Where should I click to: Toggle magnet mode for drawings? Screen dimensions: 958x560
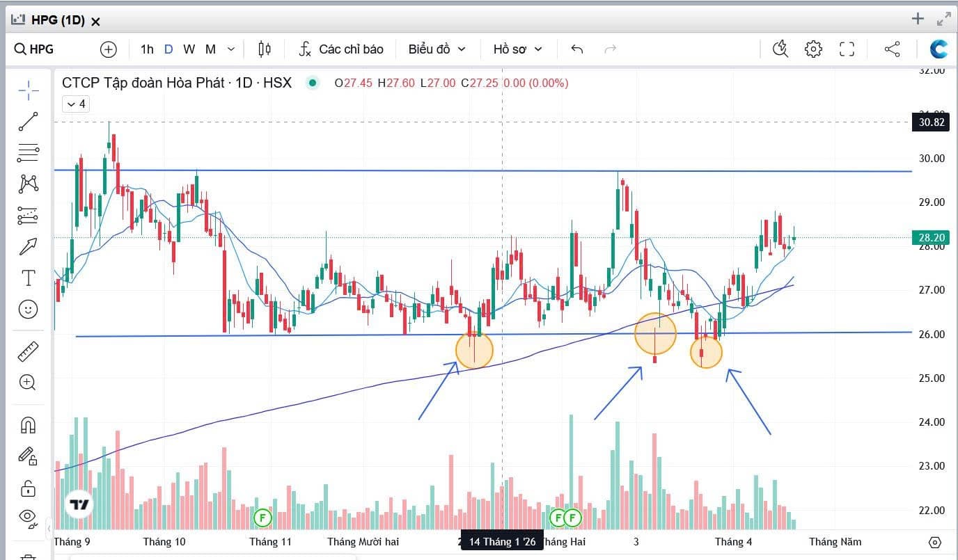coord(29,425)
